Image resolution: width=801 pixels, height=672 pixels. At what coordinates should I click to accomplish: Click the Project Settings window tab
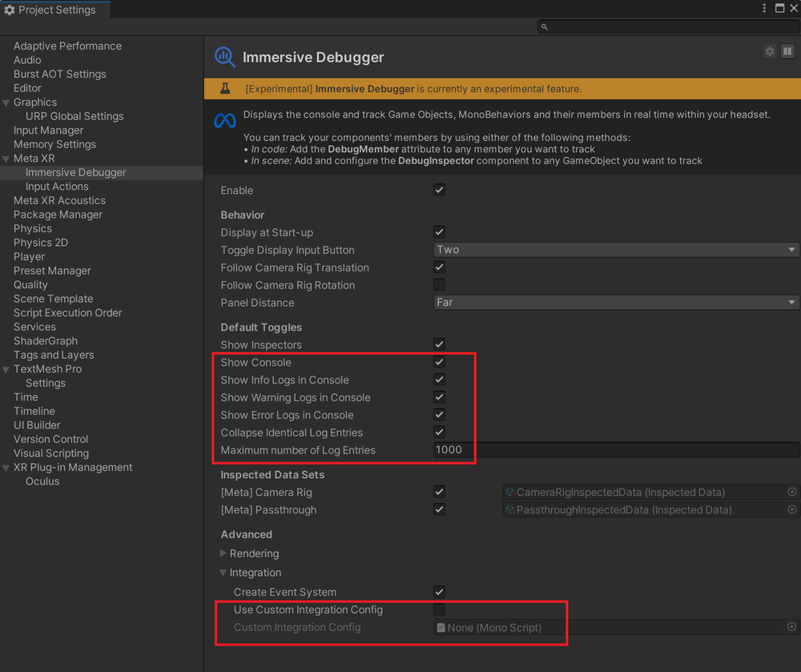(x=52, y=8)
